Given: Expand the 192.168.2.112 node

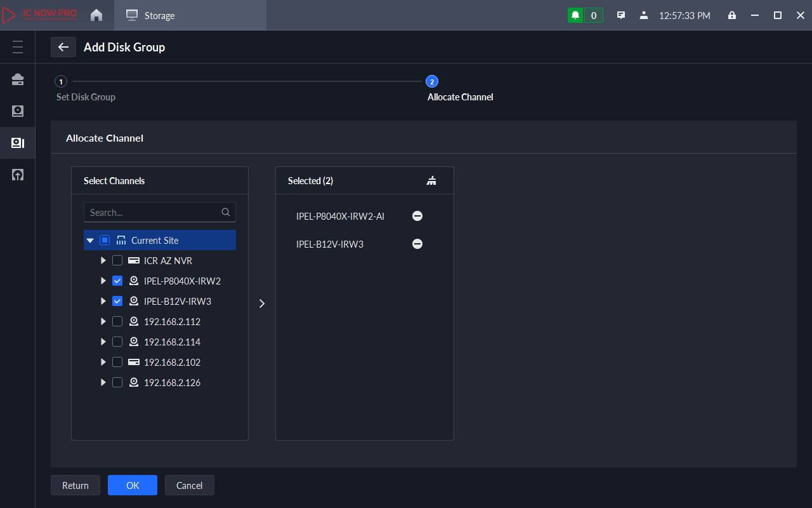Looking at the screenshot, I should tap(103, 322).
